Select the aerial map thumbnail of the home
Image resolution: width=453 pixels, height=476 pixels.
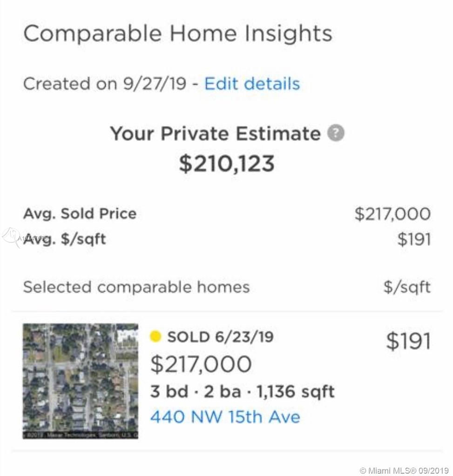click(81, 381)
